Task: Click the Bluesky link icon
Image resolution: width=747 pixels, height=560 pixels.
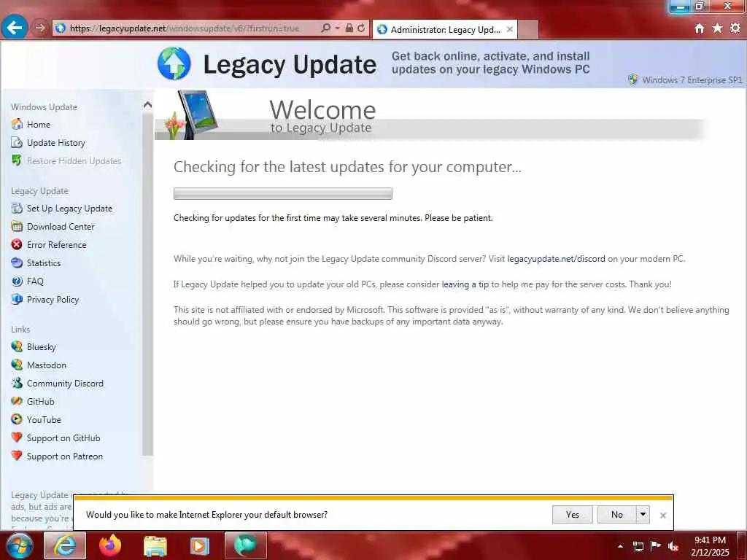Action: [x=17, y=346]
